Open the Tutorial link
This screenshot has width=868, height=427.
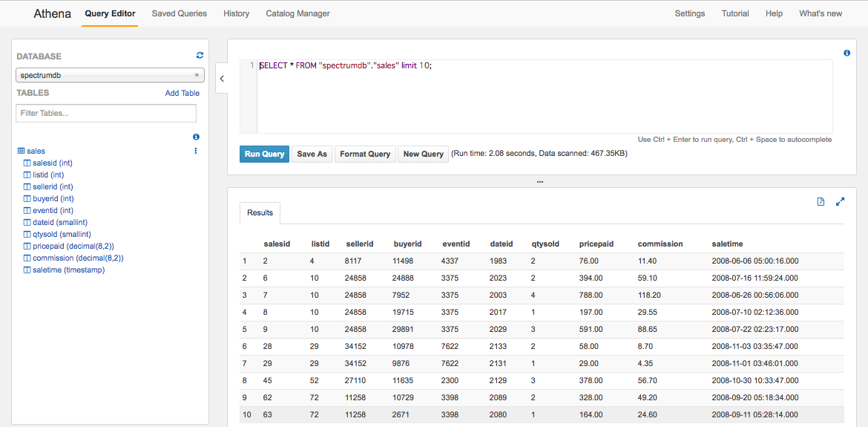point(735,13)
